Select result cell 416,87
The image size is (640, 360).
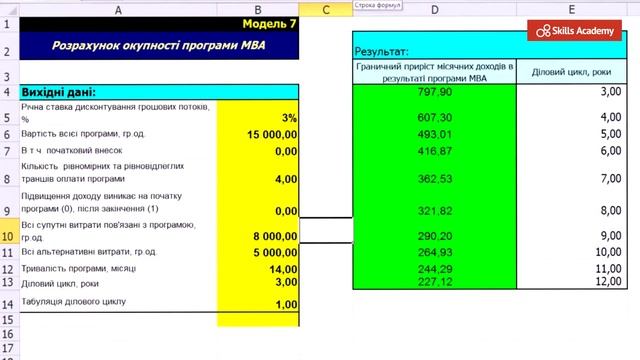click(x=435, y=151)
